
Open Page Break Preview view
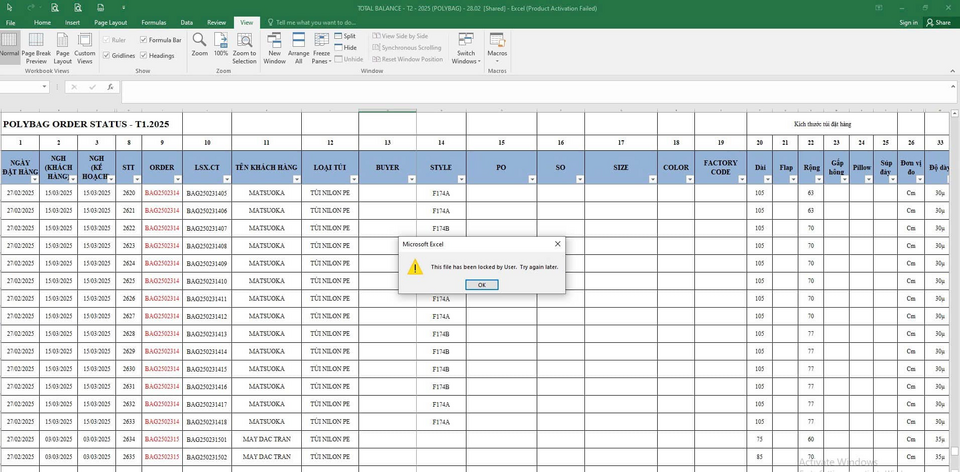coord(36,48)
